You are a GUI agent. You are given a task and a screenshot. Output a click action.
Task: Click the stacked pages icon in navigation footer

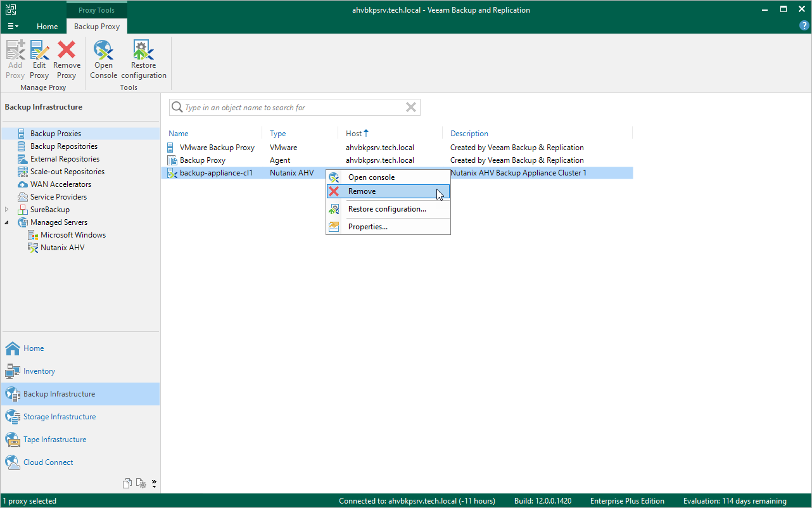127,484
